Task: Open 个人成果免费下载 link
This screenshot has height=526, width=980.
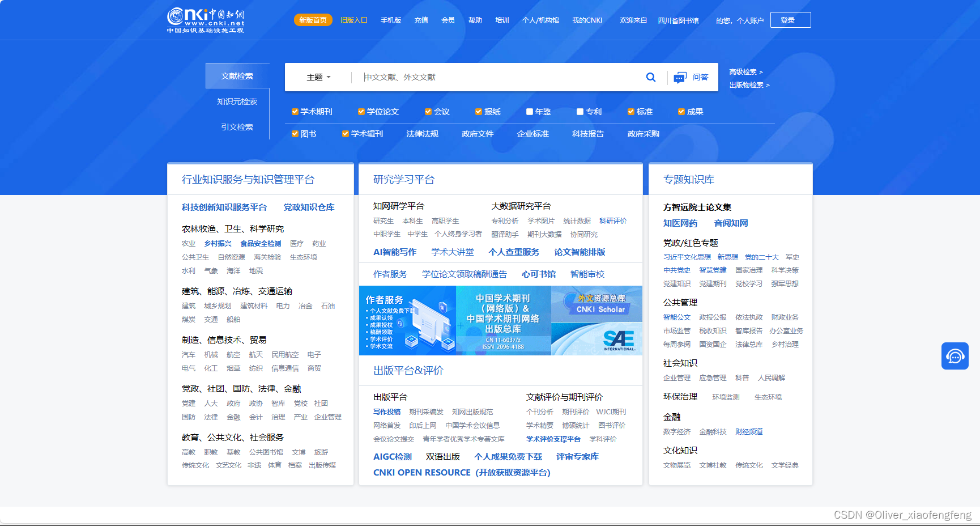Action: tap(508, 456)
